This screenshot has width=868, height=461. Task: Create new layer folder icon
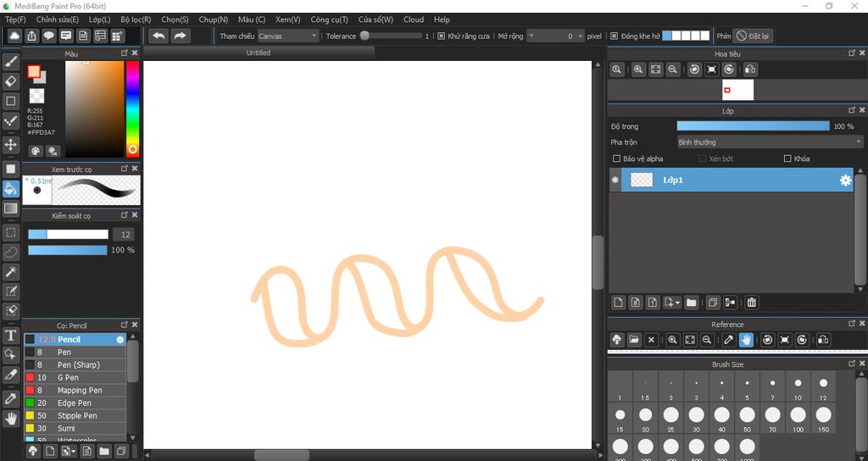[x=691, y=303]
